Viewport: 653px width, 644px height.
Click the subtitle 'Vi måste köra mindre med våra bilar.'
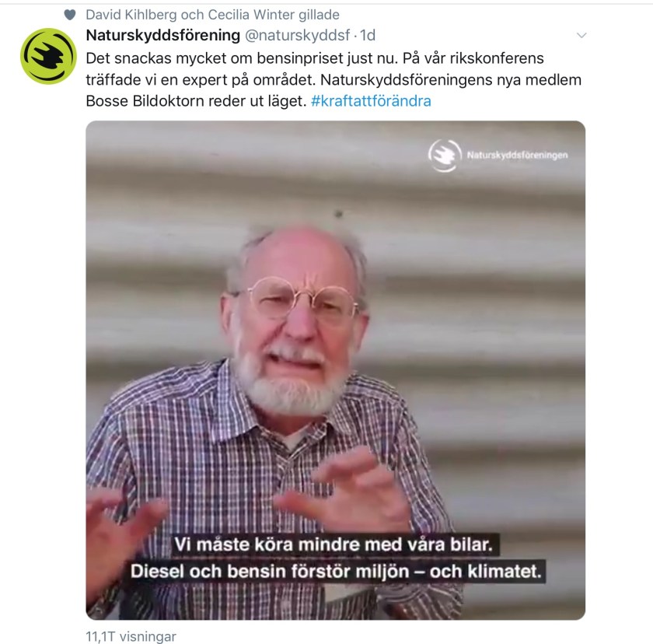click(333, 544)
